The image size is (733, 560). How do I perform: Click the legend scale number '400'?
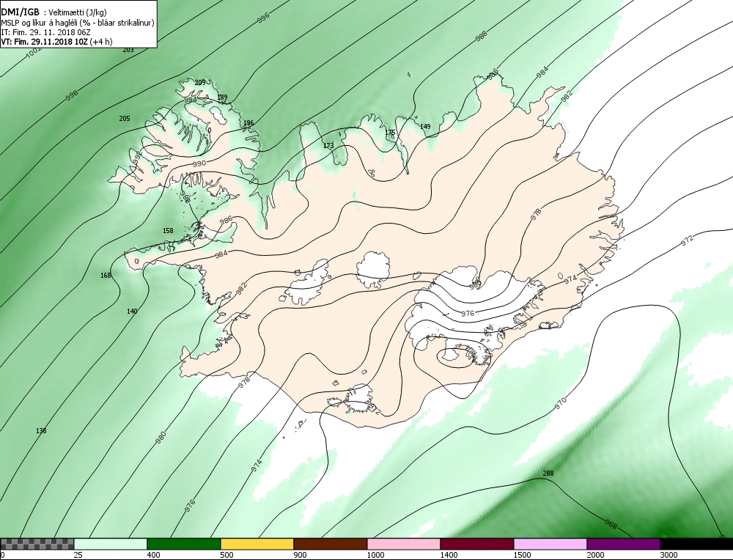click(x=153, y=556)
